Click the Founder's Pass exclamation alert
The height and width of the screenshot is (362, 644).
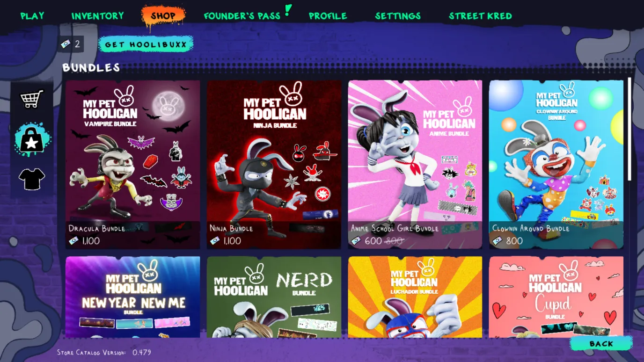click(x=288, y=10)
